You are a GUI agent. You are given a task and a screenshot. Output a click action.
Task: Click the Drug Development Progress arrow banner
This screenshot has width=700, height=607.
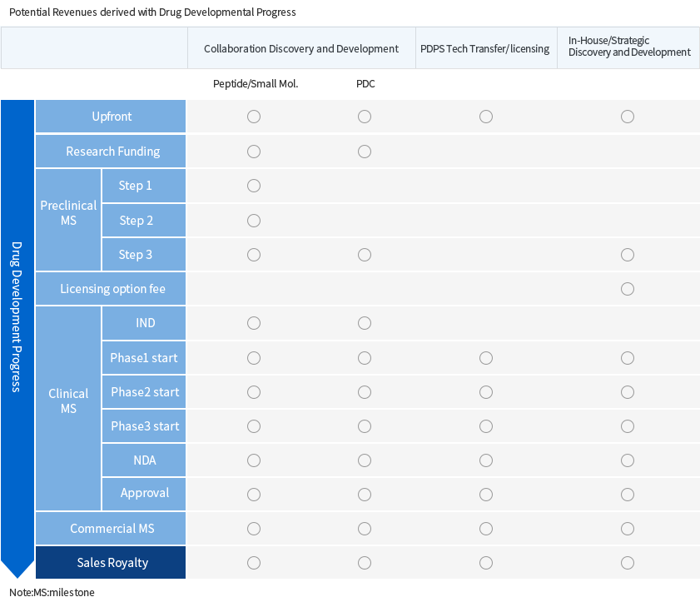click(x=17, y=333)
